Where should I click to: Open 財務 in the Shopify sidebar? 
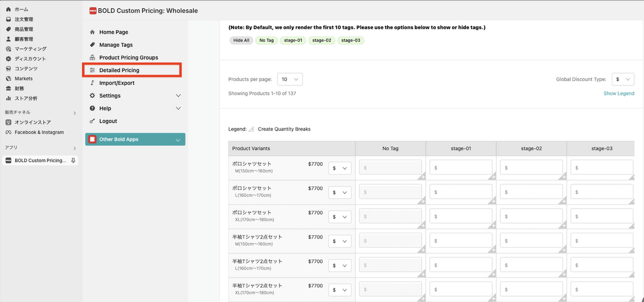click(19, 88)
